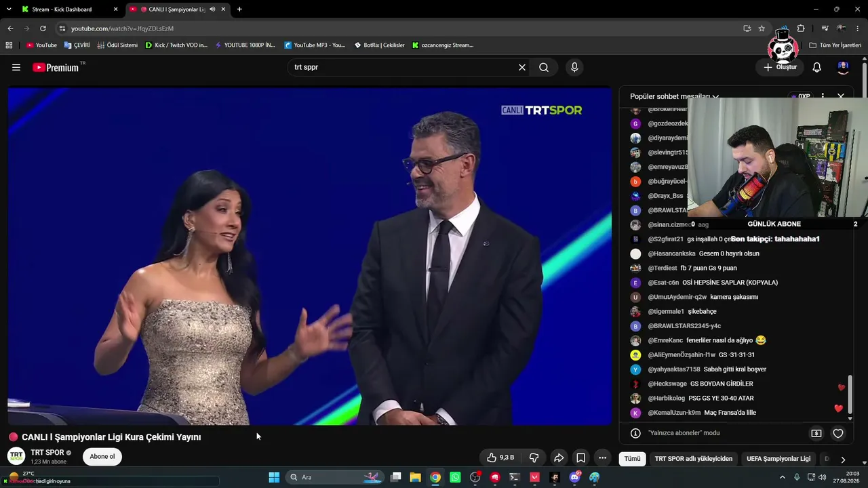Image resolution: width=868 pixels, height=488 pixels.
Task: Open the Chrome apps grid shortcut
Action: [9, 45]
